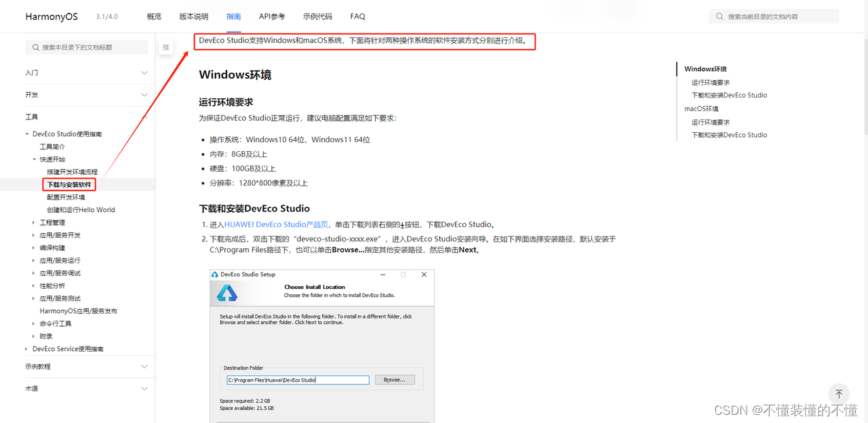Open 搭建开发环境流程 in the sidebar
868x423 pixels.
pyautogui.click(x=72, y=172)
